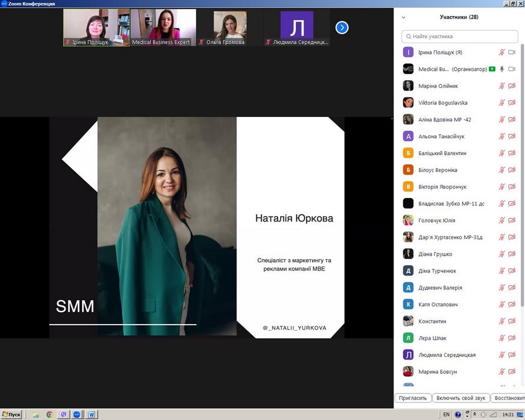The height and width of the screenshot is (420, 525).
Task: Click camera icon next to Ірина Поліщук
Action: (512, 52)
